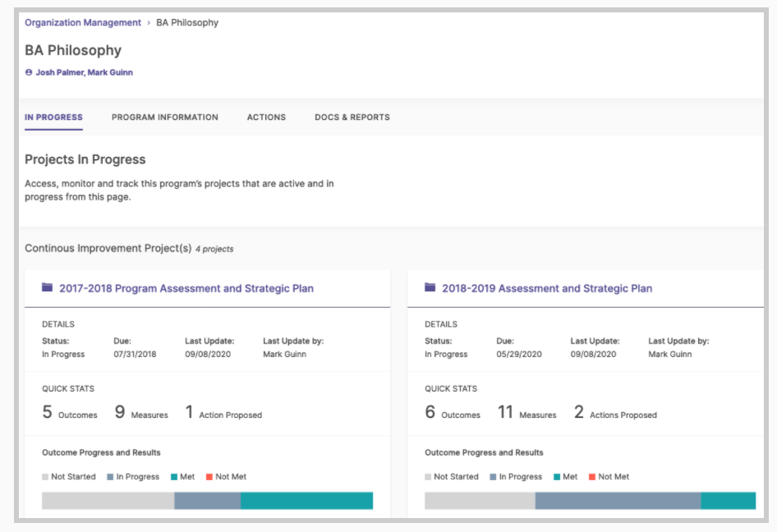Click the folder icon for 2018-2019 Assessment
Screen dimensions: 777x532
430,287
